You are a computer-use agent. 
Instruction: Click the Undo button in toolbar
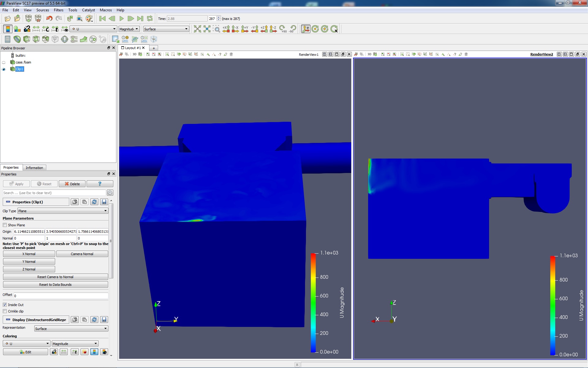point(49,19)
